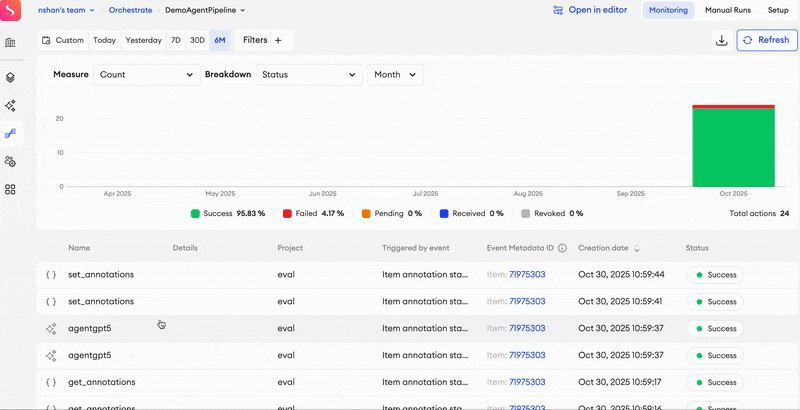Select the 30D time range
This screenshot has height=410, width=800.
pyautogui.click(x=197, y=40)
